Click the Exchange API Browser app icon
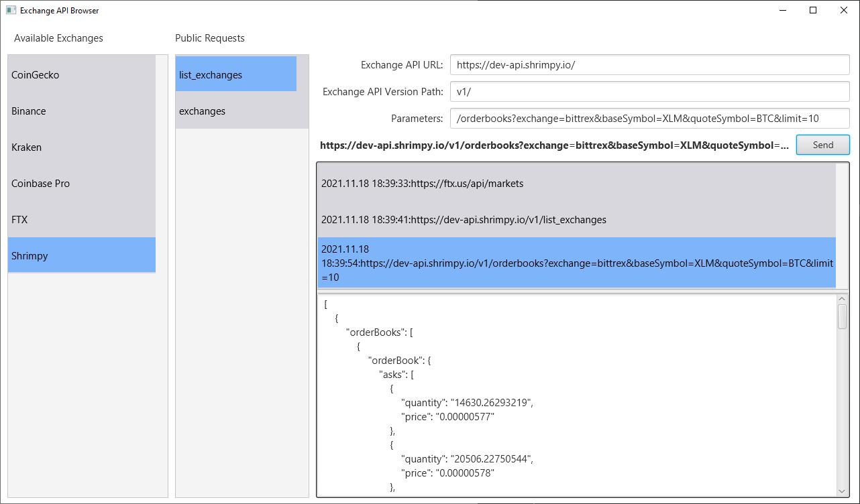This screenshot has width=860, height=504. click(x=11, y=11)
